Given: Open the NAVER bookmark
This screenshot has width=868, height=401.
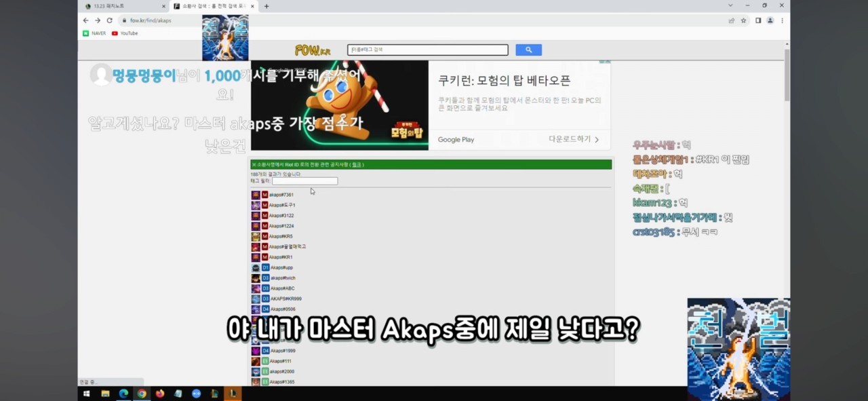Looking at the screenshot, I should coord(94,33).
